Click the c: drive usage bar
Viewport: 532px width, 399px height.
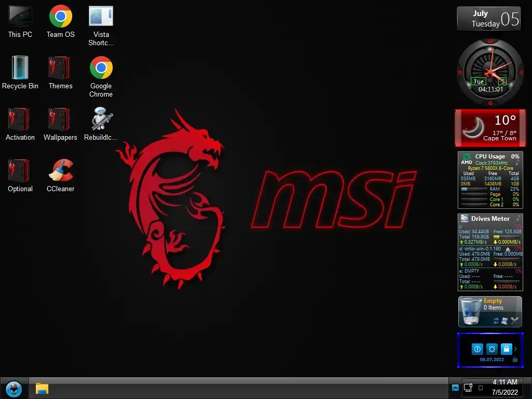click(507, 237)
